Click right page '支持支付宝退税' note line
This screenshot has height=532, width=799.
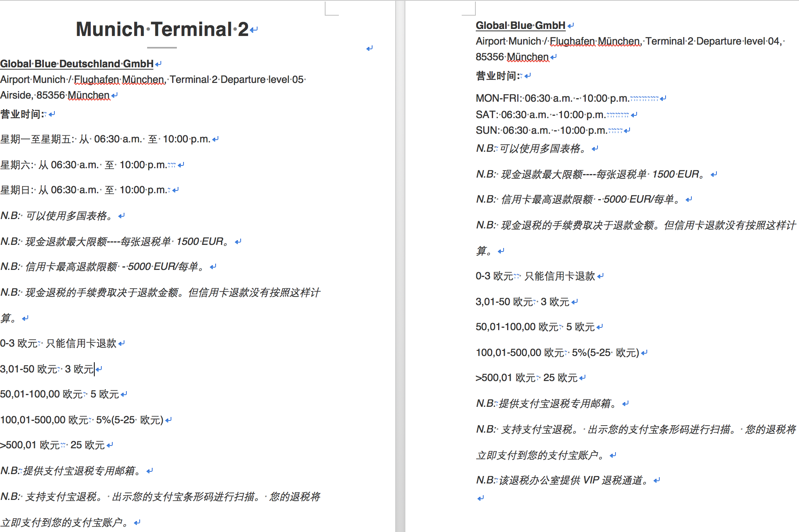tap(636, 430)
